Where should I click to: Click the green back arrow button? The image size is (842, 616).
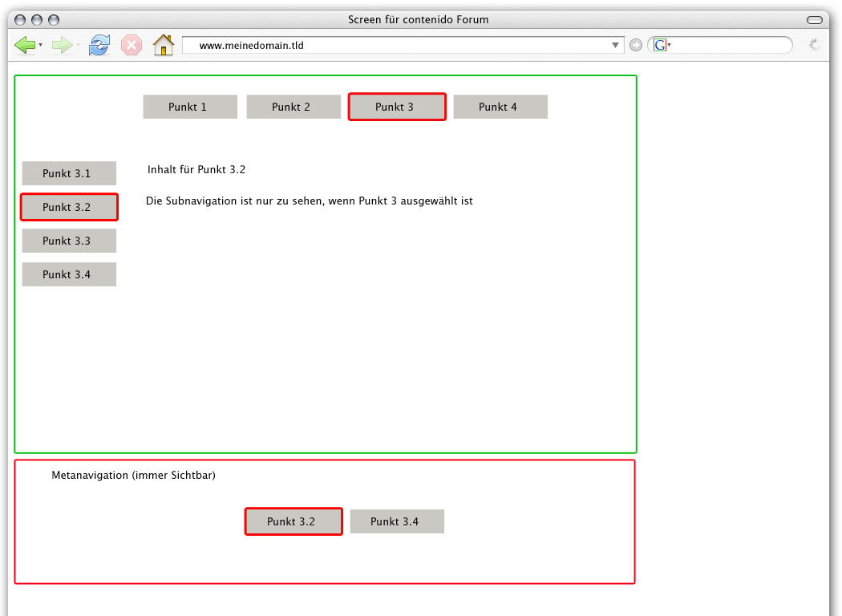[x=24, y=45]
